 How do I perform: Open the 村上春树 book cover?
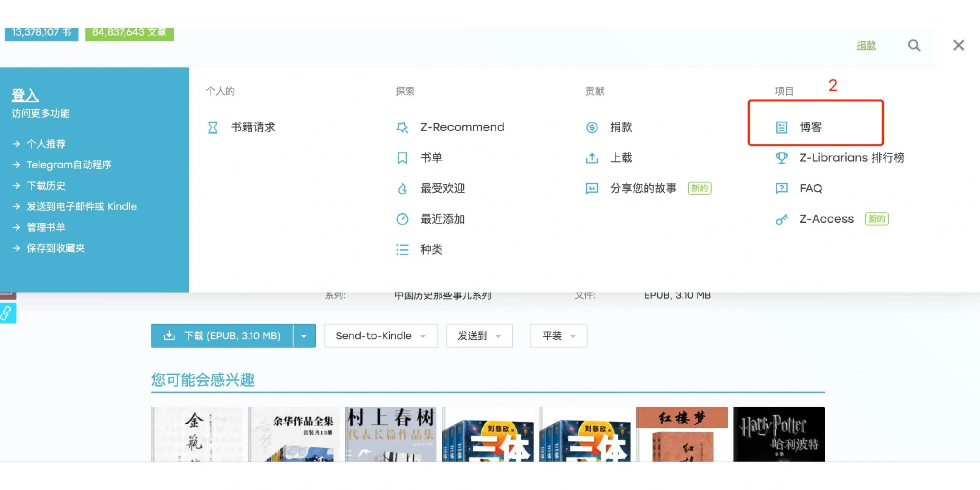point(391,434)
